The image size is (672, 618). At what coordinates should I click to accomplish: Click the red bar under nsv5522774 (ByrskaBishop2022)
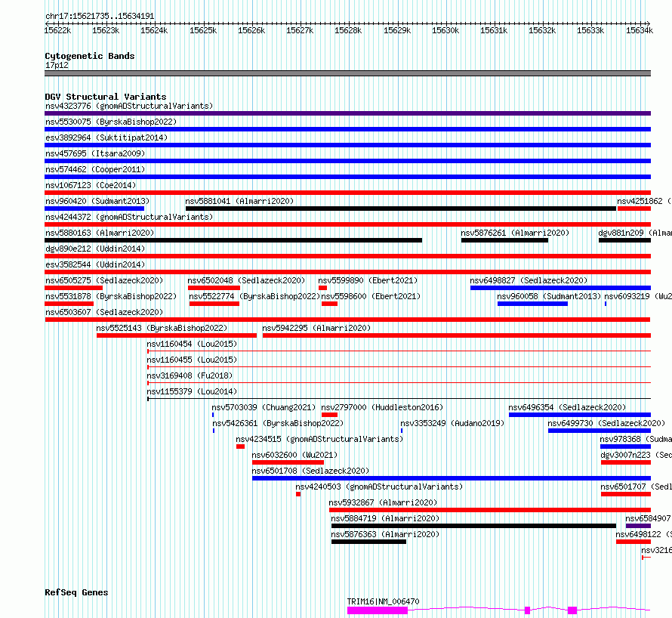(214, 304)
